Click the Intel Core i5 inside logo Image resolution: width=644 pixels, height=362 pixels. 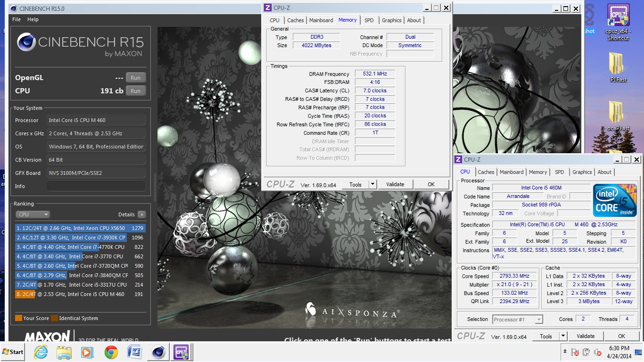(615, 200)
